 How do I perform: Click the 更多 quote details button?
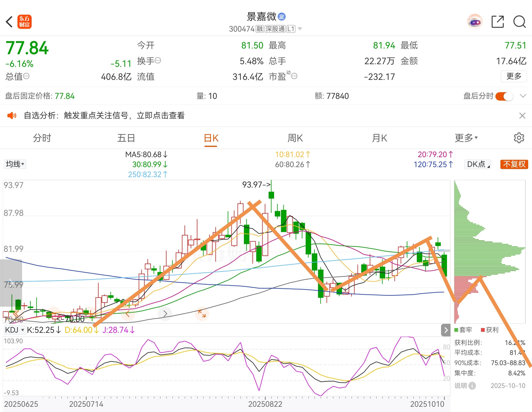coord(513,76)
